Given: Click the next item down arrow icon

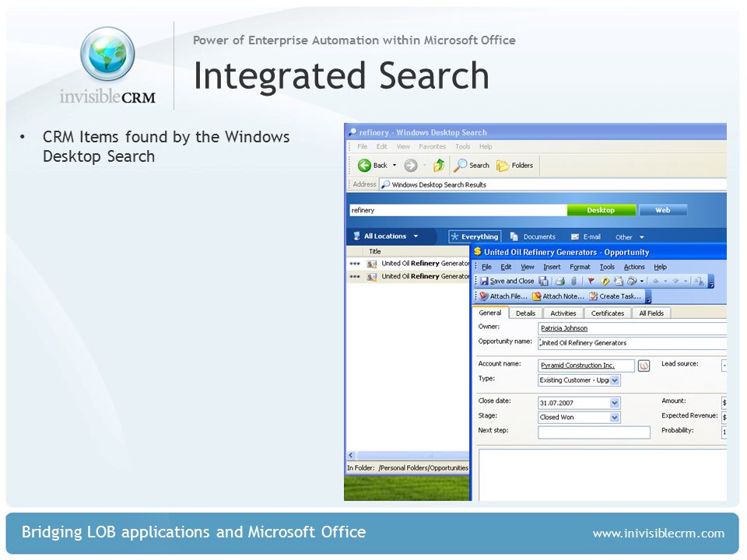Looking at the screenshot, I should (675, 281).
